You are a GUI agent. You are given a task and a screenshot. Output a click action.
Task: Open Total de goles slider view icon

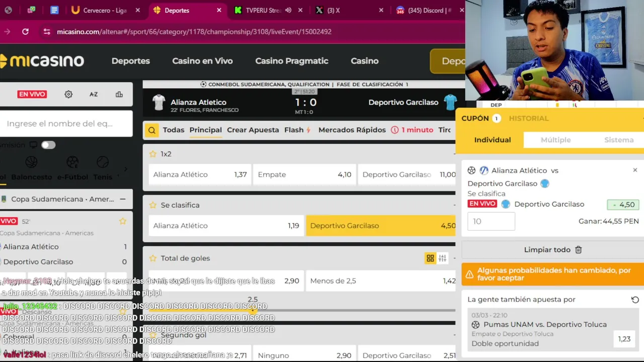pos(442,258)
